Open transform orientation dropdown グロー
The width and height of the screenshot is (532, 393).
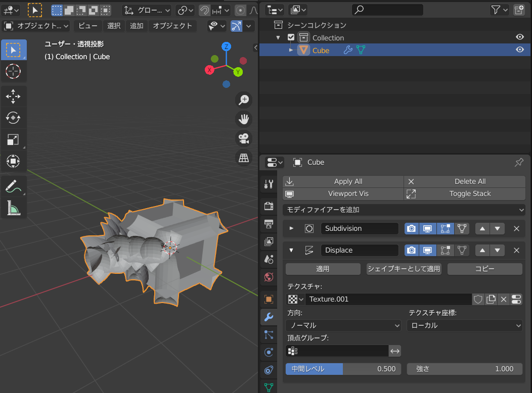(x=147, y=11)
